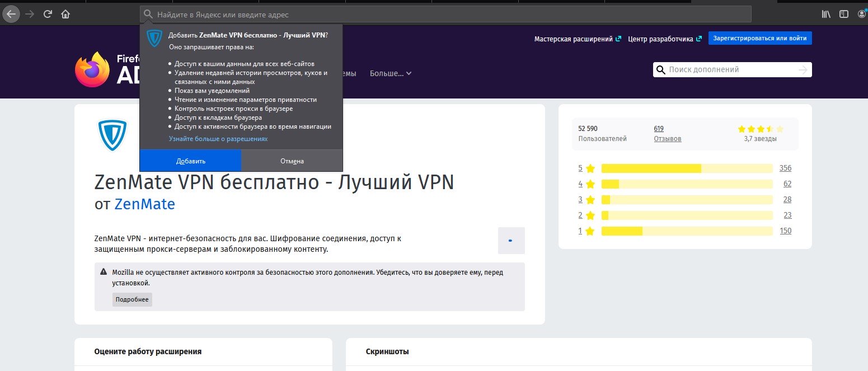Viewport: 868px width, 371px height.
Task: Open the account avatar icon in the toolbar
Action: (x=862, y=14)
